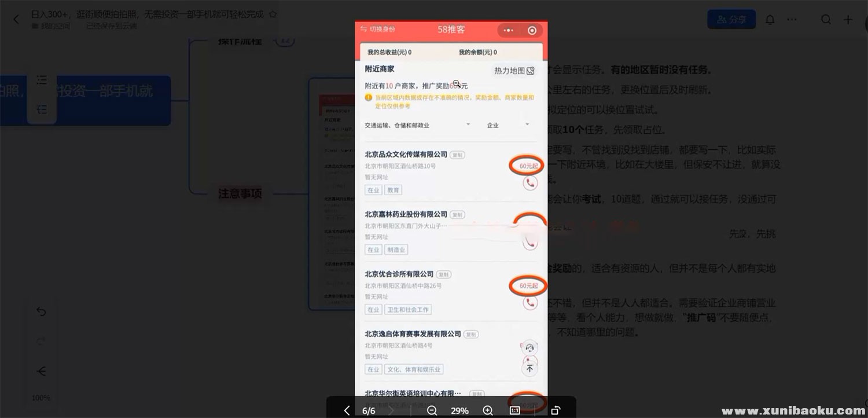Expand the 企业 type dropdown
Screen dimensions: 868x418
tap(508, 125)
